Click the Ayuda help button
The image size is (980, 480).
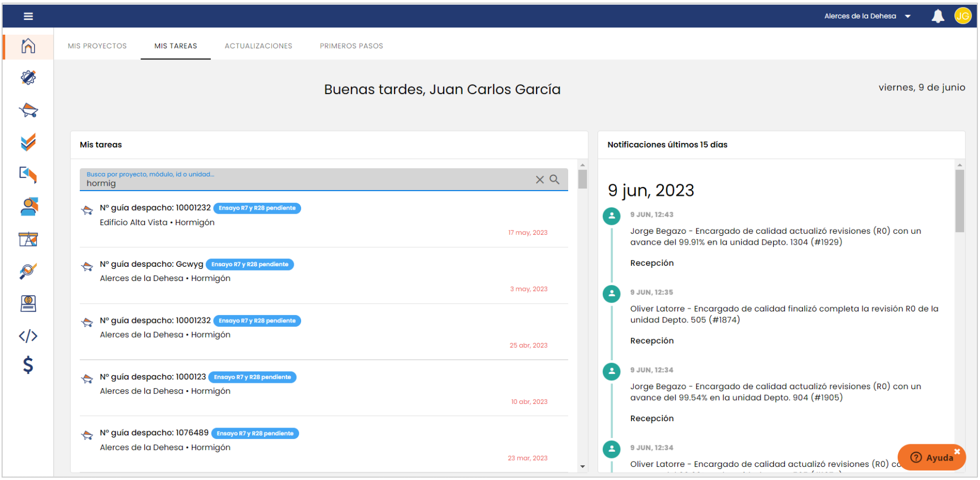point(932,457)
